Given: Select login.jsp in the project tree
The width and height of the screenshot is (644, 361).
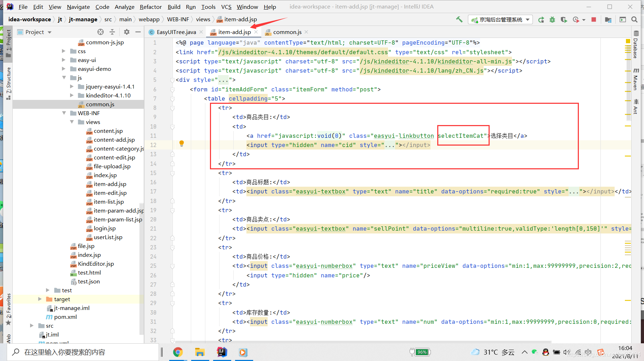Looking at the screenshot, I should coord(104,228).
